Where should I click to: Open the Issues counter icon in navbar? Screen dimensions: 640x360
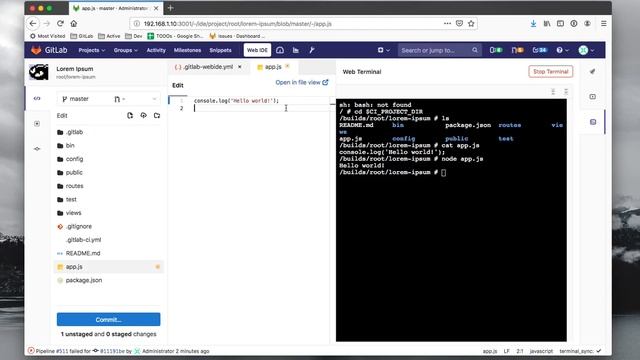click(496, 50)
